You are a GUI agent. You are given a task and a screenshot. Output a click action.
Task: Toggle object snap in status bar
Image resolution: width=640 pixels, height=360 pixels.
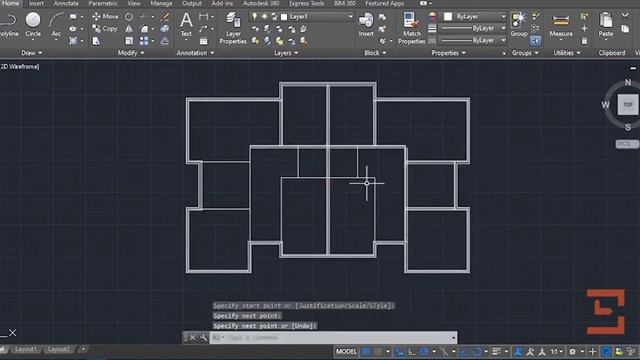[477, 351]
